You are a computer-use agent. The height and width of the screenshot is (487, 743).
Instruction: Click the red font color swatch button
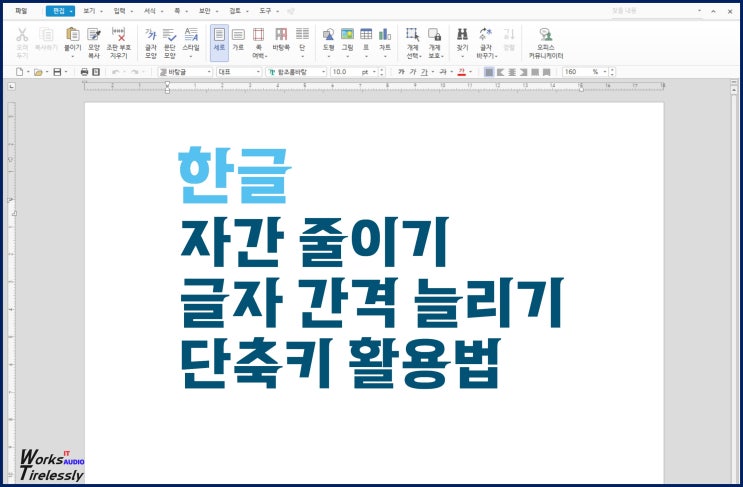[462, 72]
